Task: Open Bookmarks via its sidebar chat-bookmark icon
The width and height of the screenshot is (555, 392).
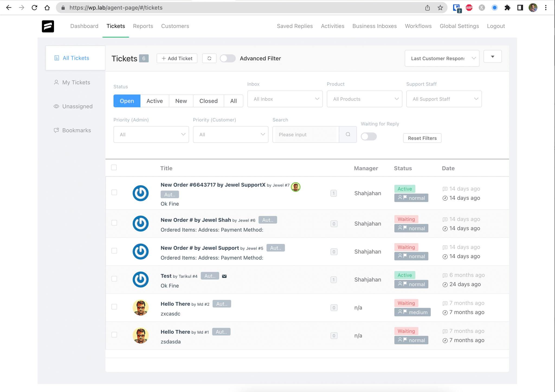Action: (56, 130)
